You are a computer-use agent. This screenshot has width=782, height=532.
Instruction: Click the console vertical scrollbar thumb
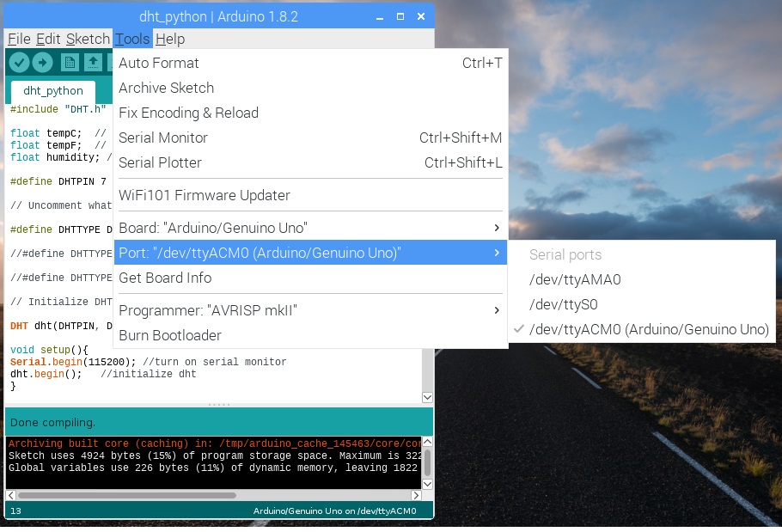[427, 462]
